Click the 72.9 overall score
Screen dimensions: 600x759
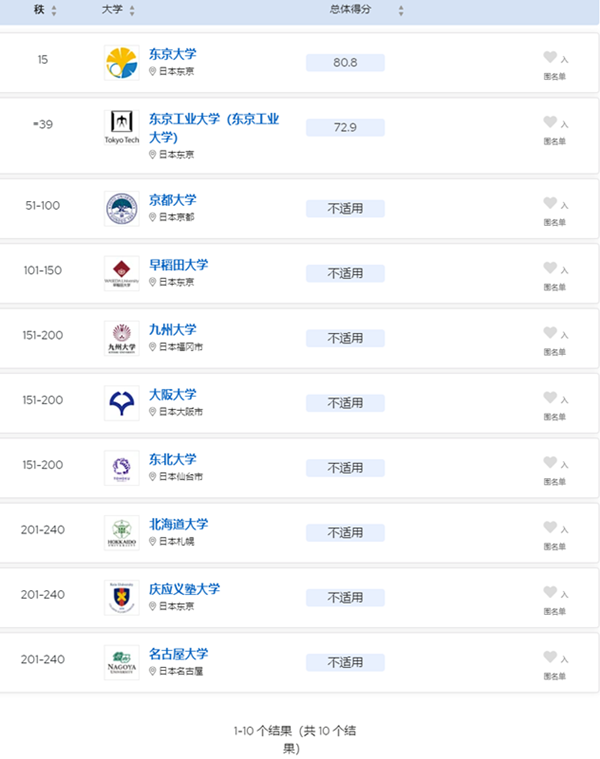click(345, 127)
